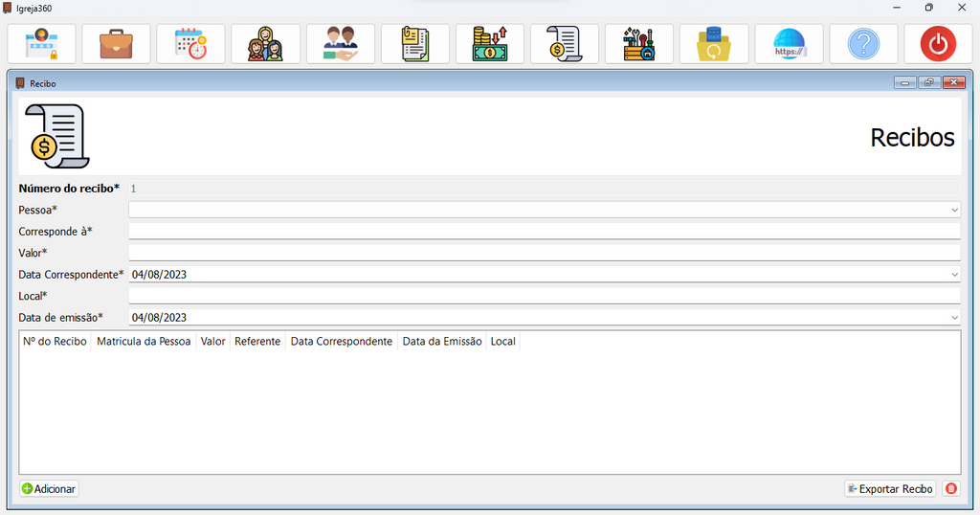980x515 pixels.
Task: Open the family members toolbar icon
Action: coord(266,44)
